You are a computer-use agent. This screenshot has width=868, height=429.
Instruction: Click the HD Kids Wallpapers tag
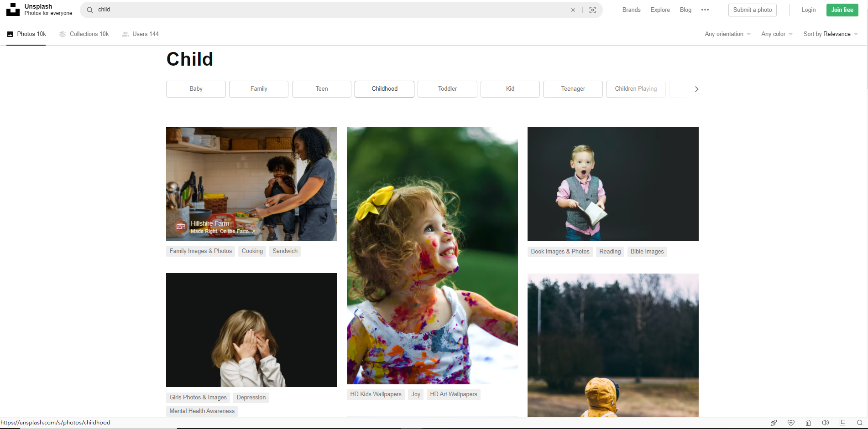pyautogui.click(x=376, y=394)
